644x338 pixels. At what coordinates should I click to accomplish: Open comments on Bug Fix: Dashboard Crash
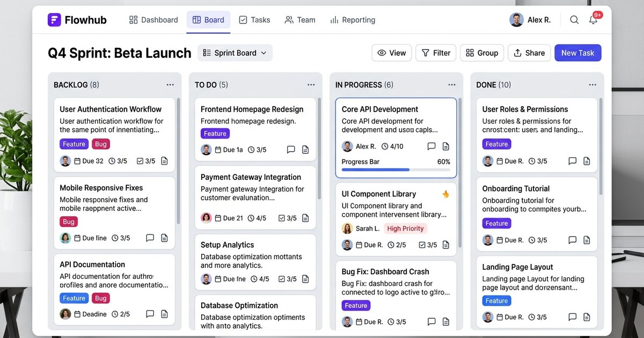(x=431, y=322)
